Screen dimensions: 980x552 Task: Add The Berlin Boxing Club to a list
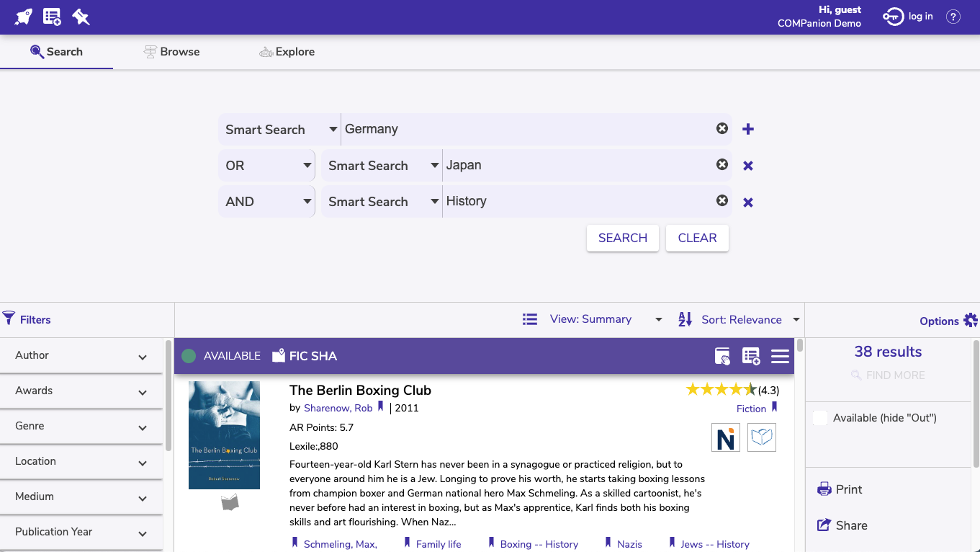[751, 355]
